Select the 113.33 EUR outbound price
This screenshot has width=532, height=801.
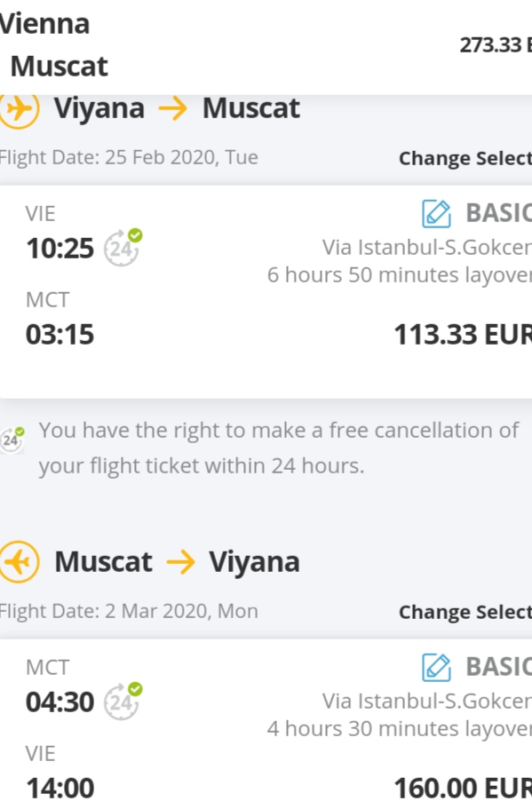[x=463, y=335]
